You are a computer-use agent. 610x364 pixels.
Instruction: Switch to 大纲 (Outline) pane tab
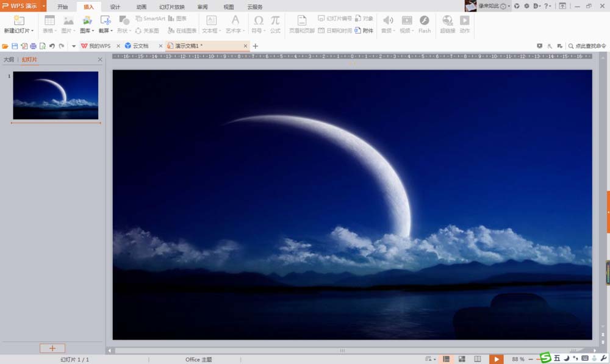(x=9, y=60)
